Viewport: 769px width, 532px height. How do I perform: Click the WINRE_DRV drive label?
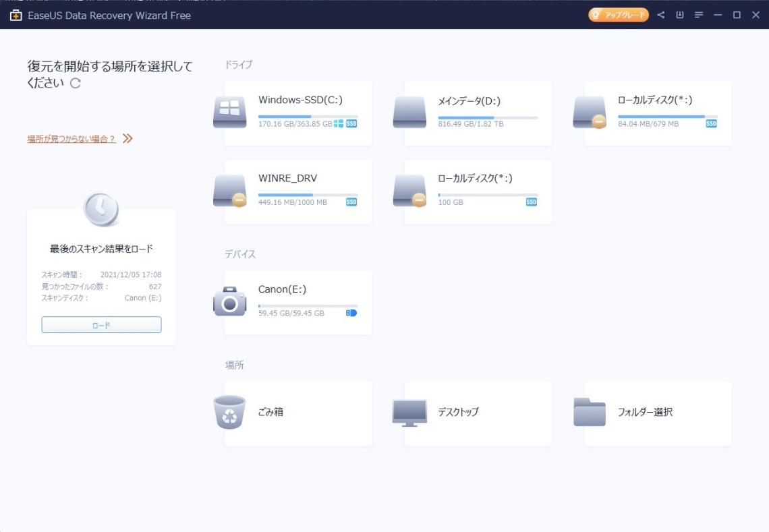[288, 179]
